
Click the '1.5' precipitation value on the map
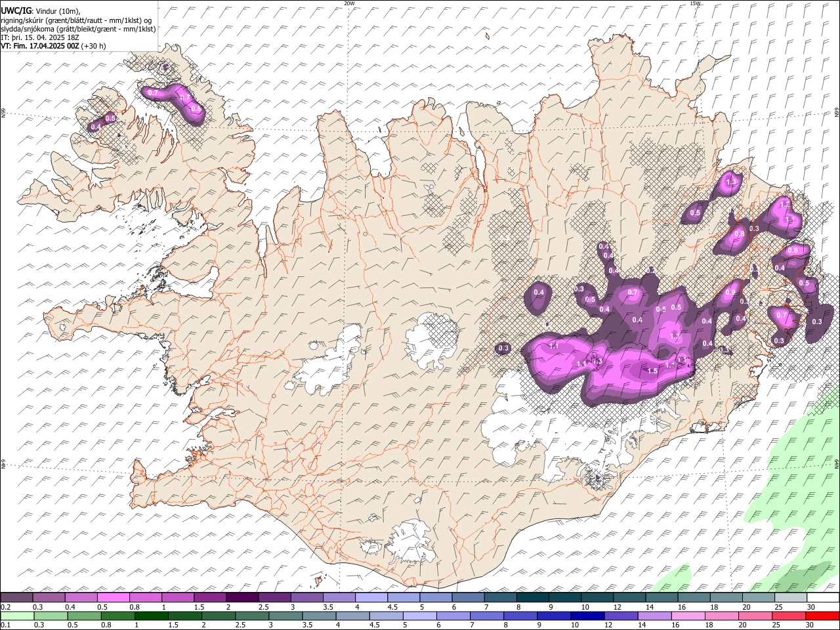(x=652, y=371)
